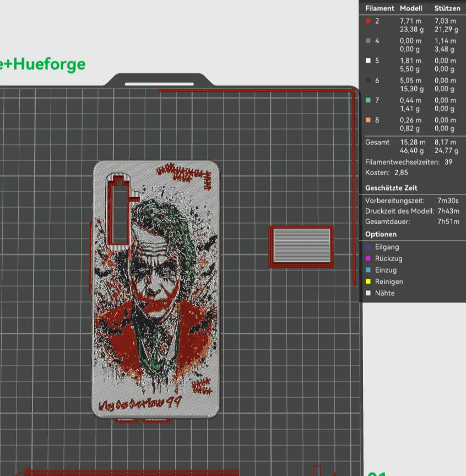
Task: Toggle the Eilgang travel display option
Action: pyautogui.click(x=369, y=247)
